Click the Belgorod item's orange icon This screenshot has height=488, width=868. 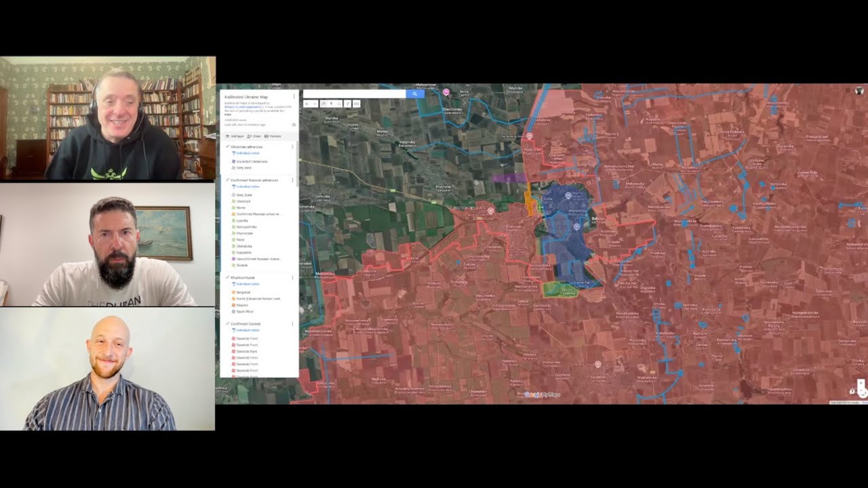click(234, 292)
